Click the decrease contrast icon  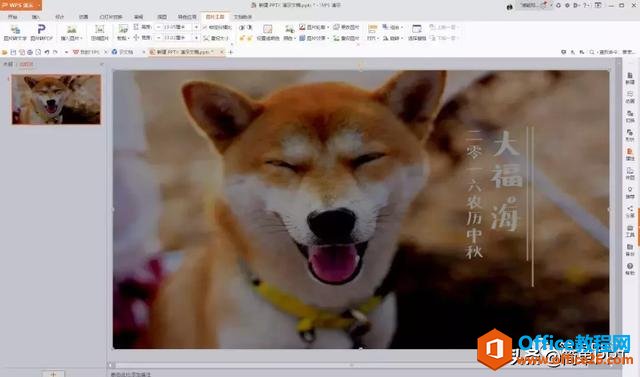[x=249, y=27]
